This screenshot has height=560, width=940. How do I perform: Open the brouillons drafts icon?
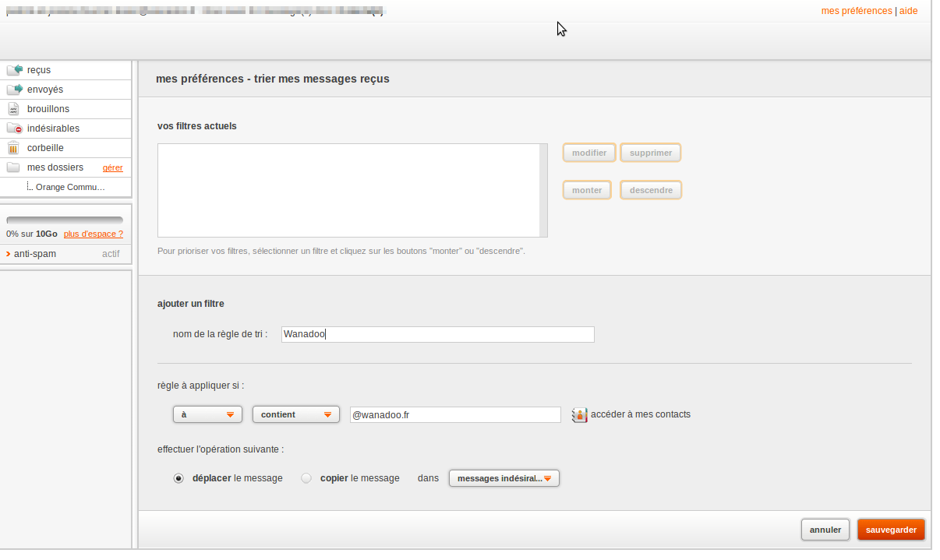click(13, 108)
